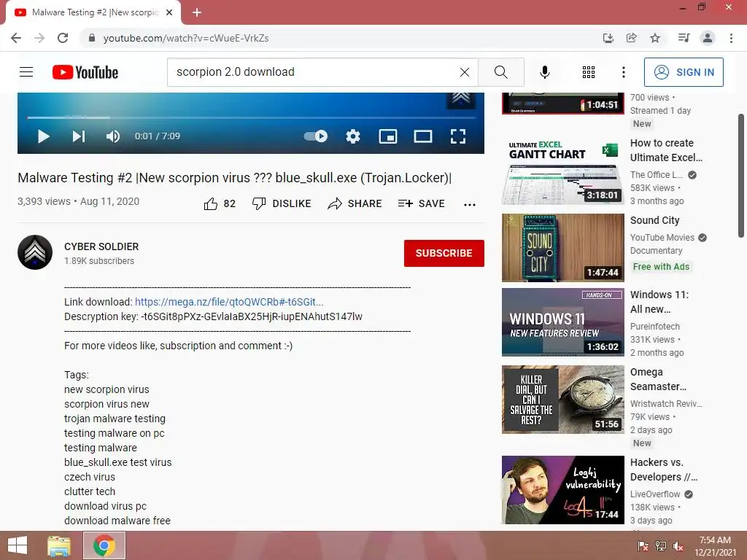Open muted speaker tray icon

click(678, 545)
